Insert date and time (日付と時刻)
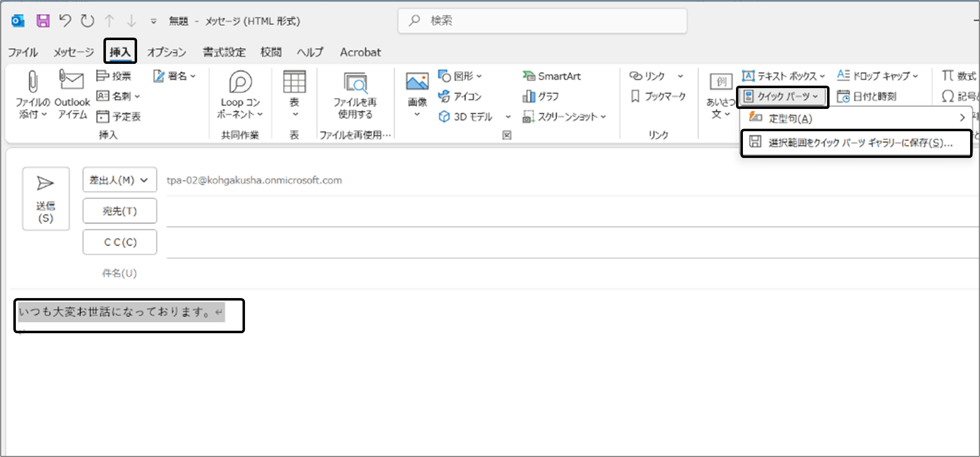Viewport: 980px width, 457px height. click(867, 97)
